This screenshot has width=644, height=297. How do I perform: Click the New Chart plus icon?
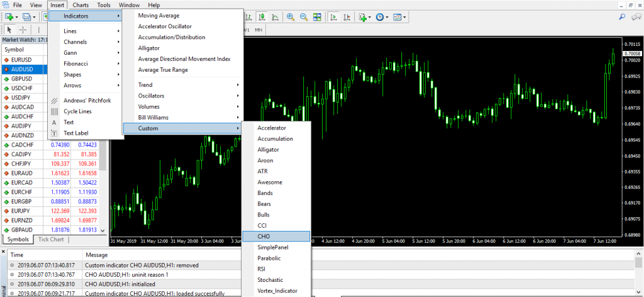pyautogui.click(x=9, y=17)
